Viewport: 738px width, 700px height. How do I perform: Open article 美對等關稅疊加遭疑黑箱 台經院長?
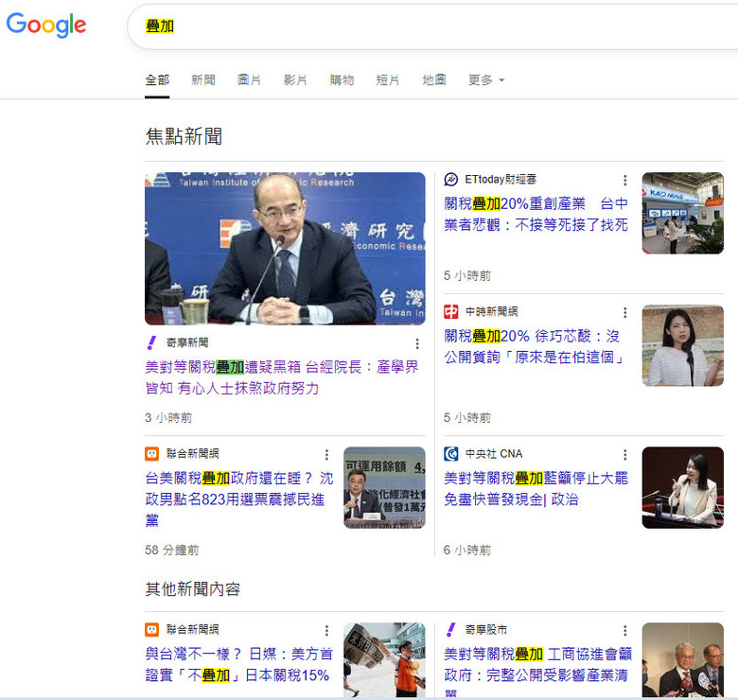281,377
